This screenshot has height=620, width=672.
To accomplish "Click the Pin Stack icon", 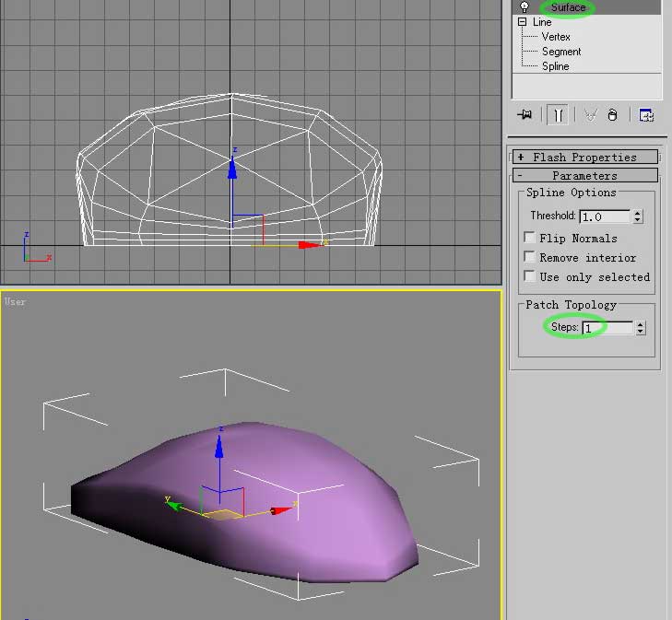I will click(525, 115).
